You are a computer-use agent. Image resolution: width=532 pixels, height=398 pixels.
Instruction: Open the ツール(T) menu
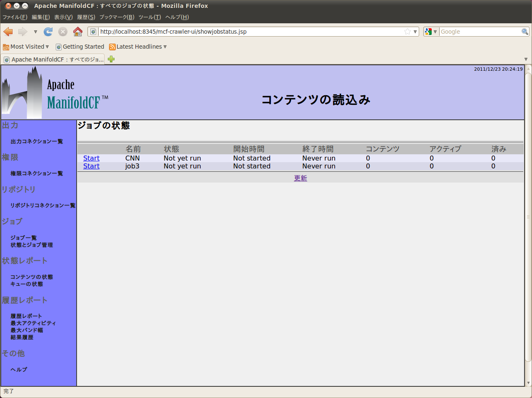[149, 17]
